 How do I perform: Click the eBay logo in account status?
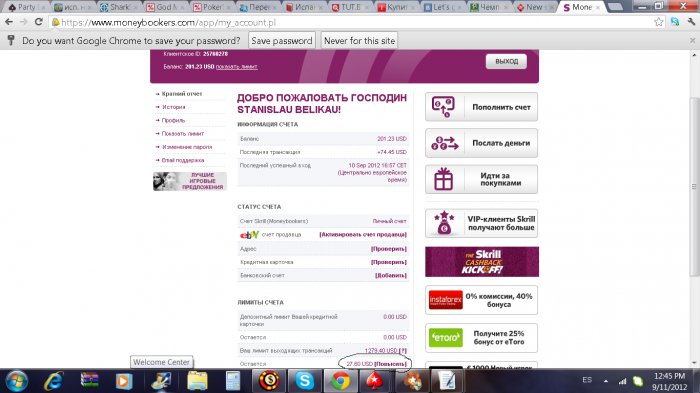click(x=249, y=234)
